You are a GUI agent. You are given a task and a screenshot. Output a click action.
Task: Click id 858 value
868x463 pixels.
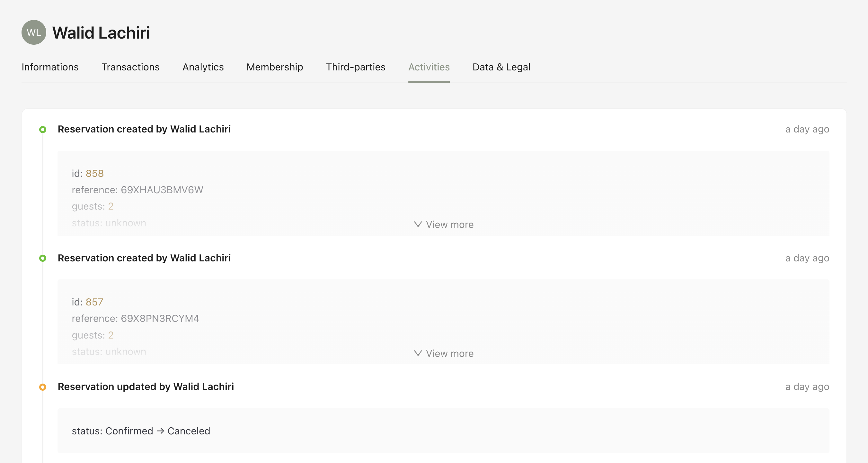pyautogui.click(x=95, y=173)
